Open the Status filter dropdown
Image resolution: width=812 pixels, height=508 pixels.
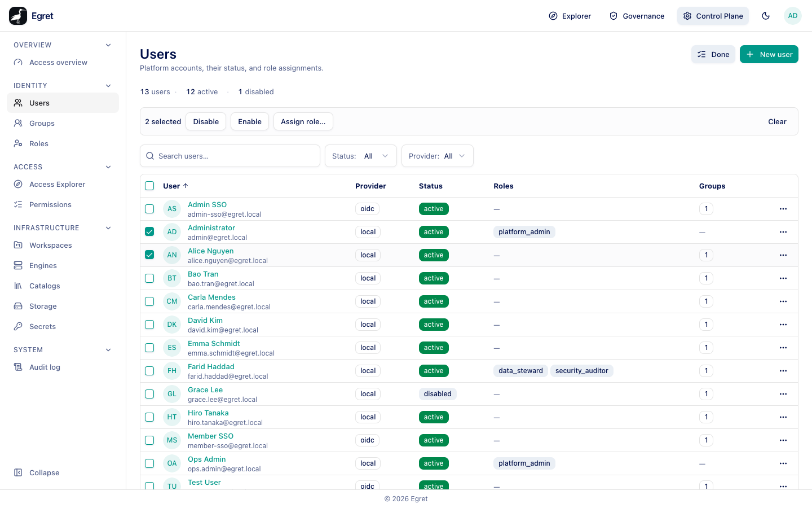(361, 156)
